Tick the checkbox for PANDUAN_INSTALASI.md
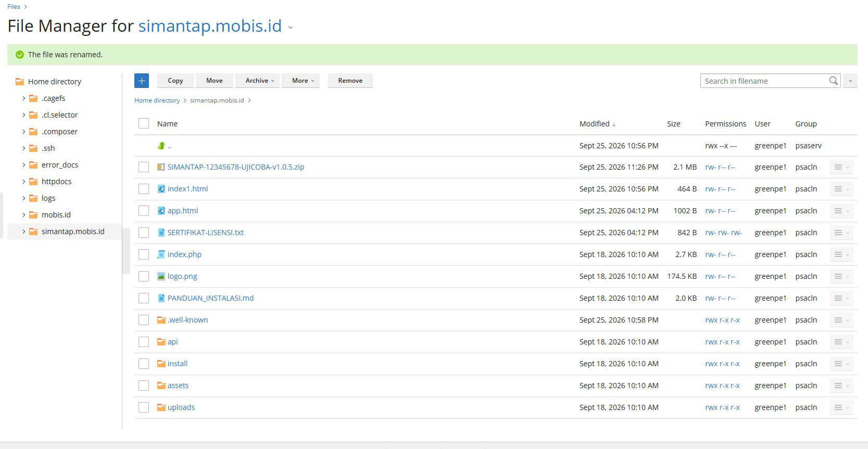 144,298
